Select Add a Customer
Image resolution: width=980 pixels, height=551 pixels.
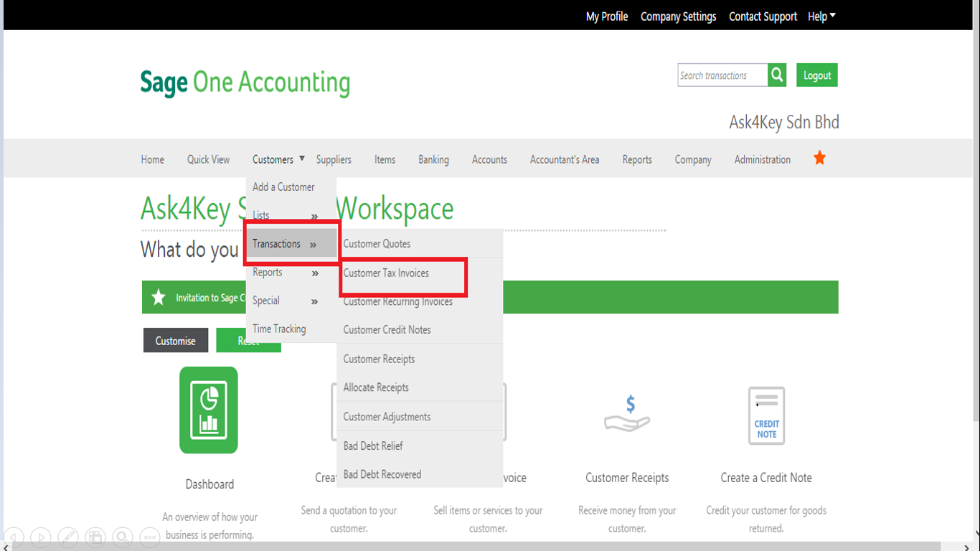click(283, 187)
